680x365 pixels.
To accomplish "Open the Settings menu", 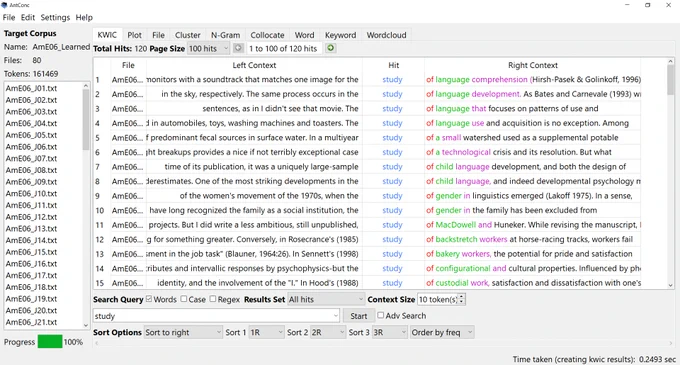I will tap(55, 17).
